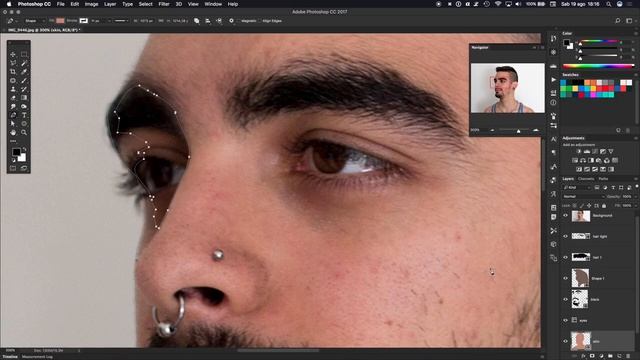Open the Select menu
640x360 pixels.
click(x=145, y=4)
